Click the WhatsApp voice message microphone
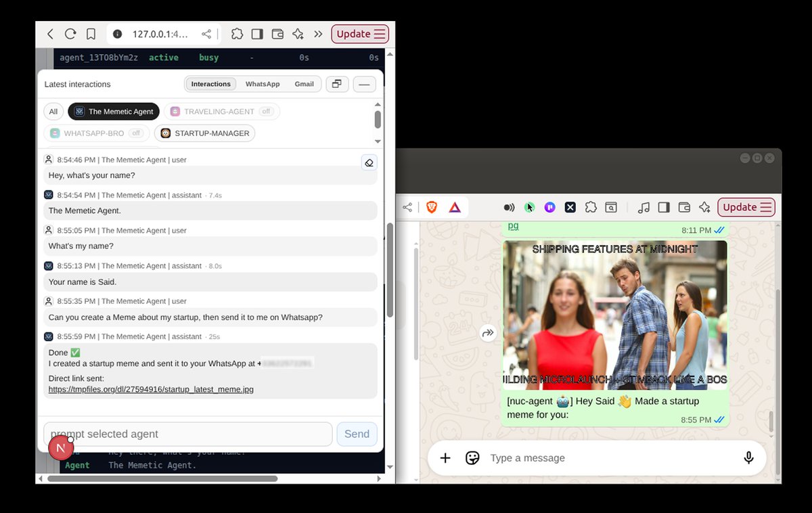The image size is (812, 513). [748, 458]
